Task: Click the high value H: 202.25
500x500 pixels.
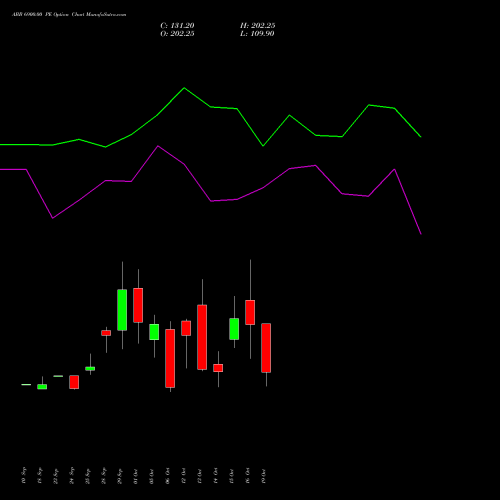Action: pyautogui.click(x=258, y=26)
